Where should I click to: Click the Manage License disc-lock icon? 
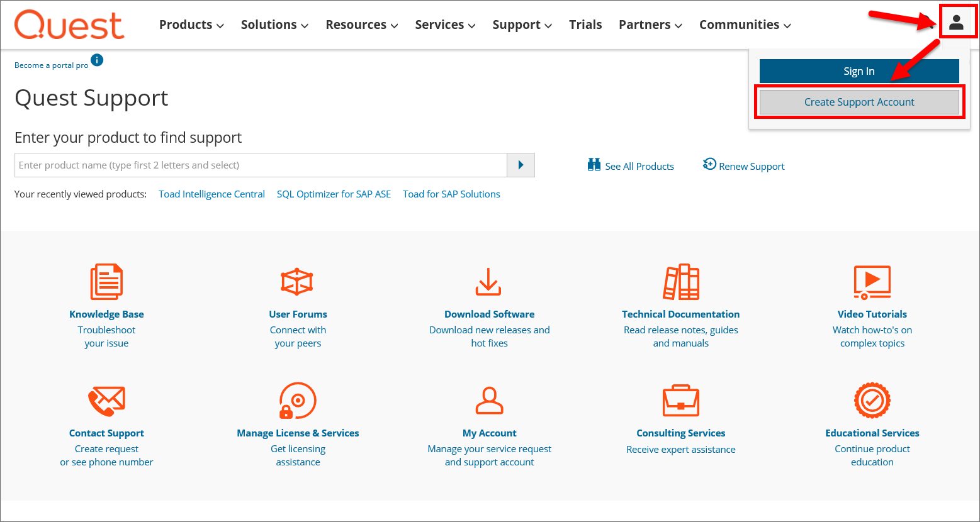click(x=298, y=401)
